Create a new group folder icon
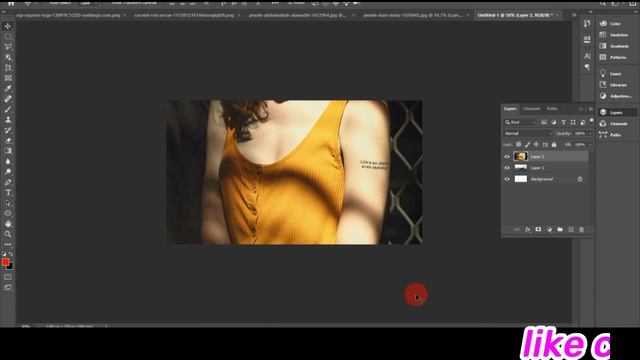The image size is (640, 360). [560, 230]
